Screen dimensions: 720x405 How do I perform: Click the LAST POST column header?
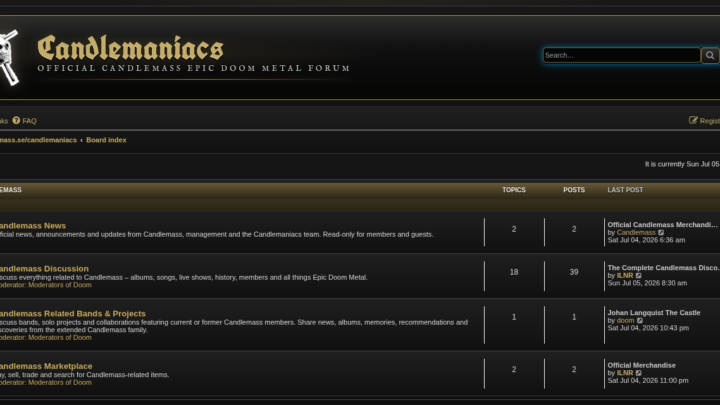click(625, 190)
